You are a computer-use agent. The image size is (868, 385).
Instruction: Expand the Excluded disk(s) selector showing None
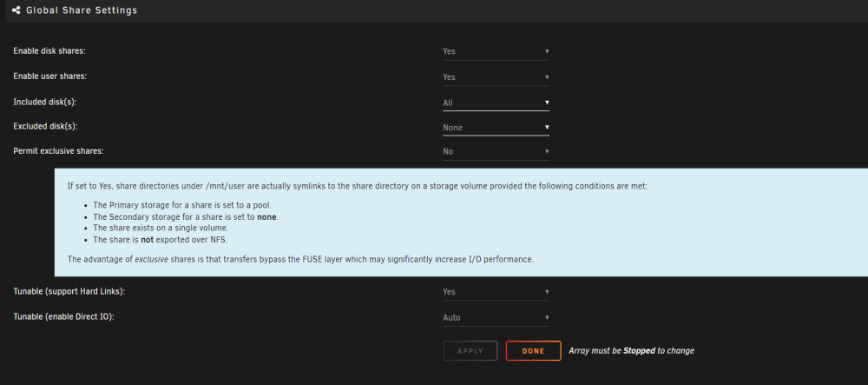pyautogui.click(x=496, y=128)
